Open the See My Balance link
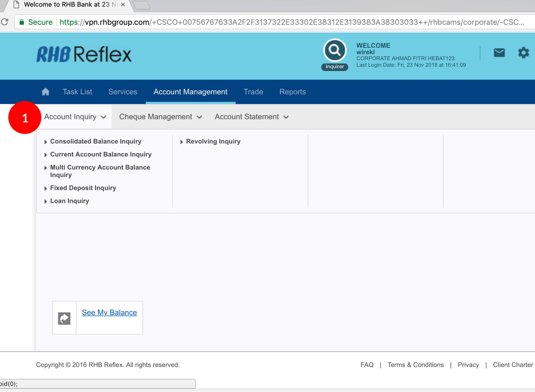The height and width of the screenshot is (392, 535). (109, 312)
